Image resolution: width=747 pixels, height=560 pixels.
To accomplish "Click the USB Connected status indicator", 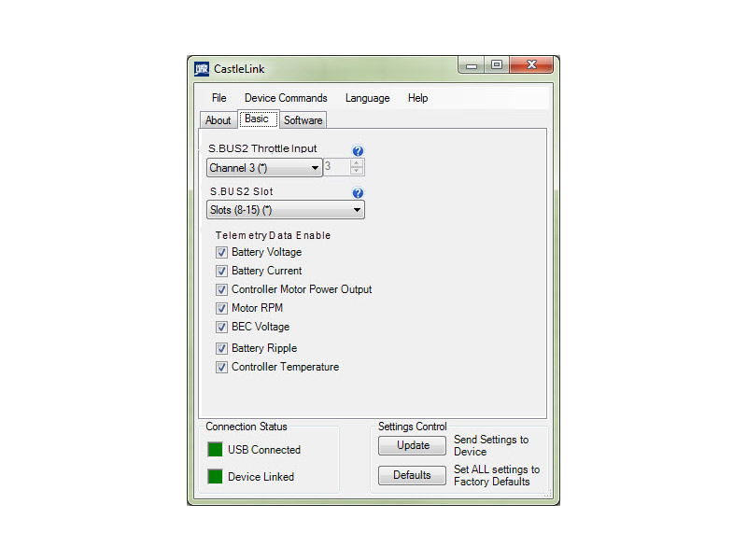I will (214, 449).
